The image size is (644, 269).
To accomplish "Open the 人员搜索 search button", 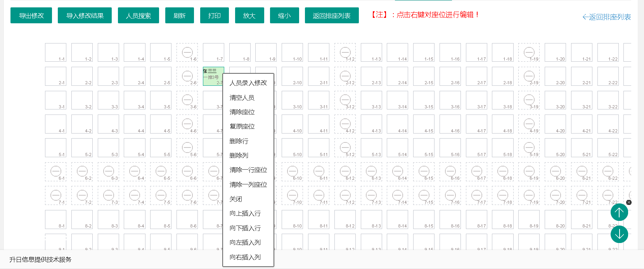I will tap(138, 16).
